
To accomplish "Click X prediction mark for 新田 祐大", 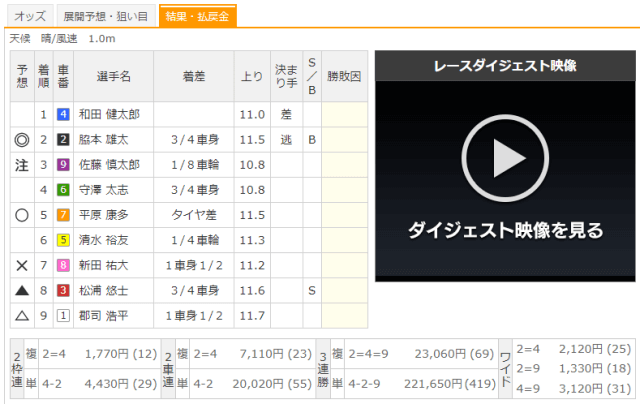I will (22, 266).
